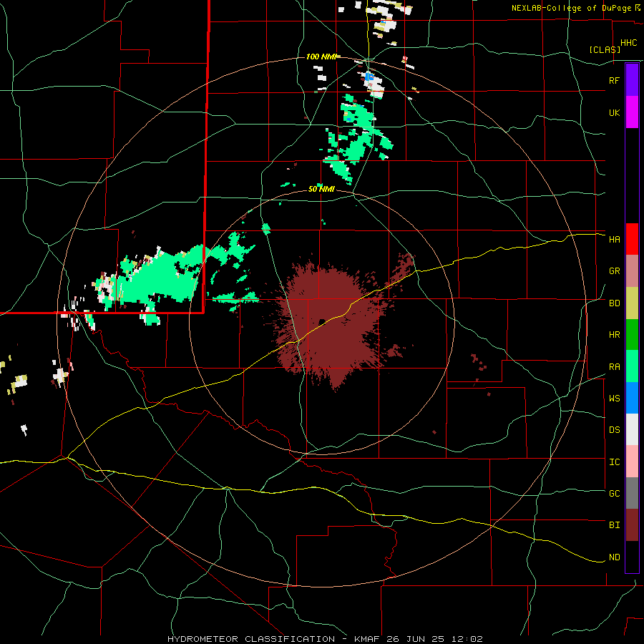Click the 'HR' legend label
644x644 pixels.
click(x=614, y=335)
